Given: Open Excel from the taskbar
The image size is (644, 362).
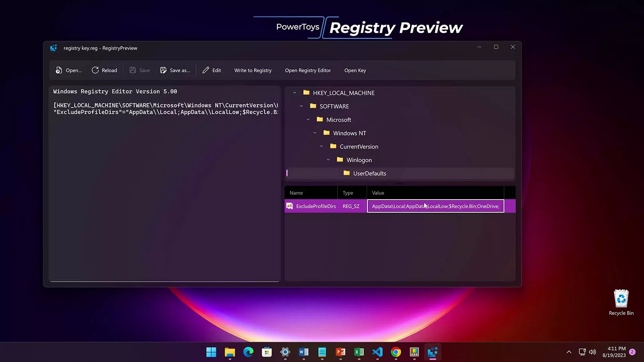Looking at the screenshot, I should [x=359, y=352].
